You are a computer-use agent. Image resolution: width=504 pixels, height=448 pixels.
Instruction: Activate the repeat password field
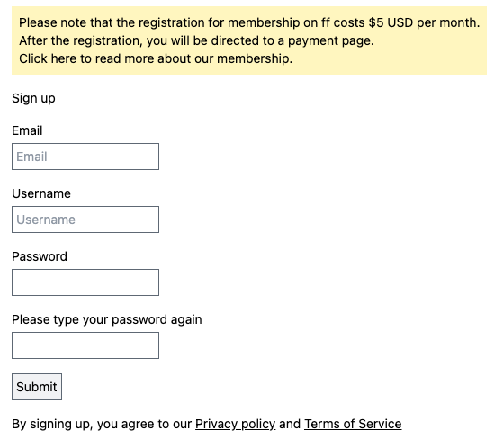[x=85, y=345]
